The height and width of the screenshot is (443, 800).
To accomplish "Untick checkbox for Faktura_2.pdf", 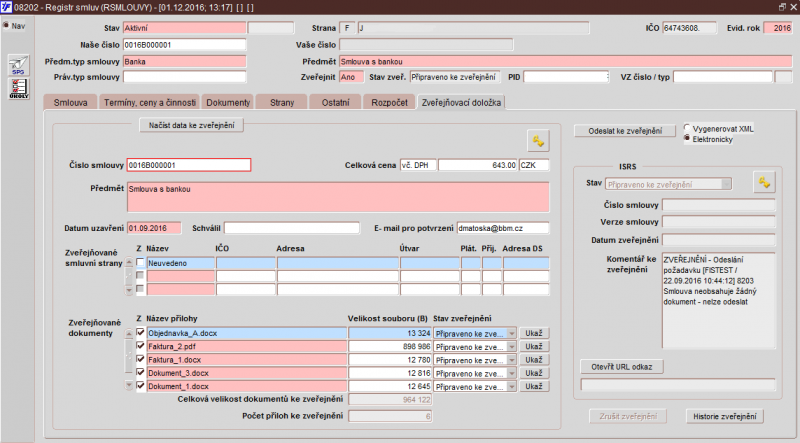I will [x=140, y=346].
